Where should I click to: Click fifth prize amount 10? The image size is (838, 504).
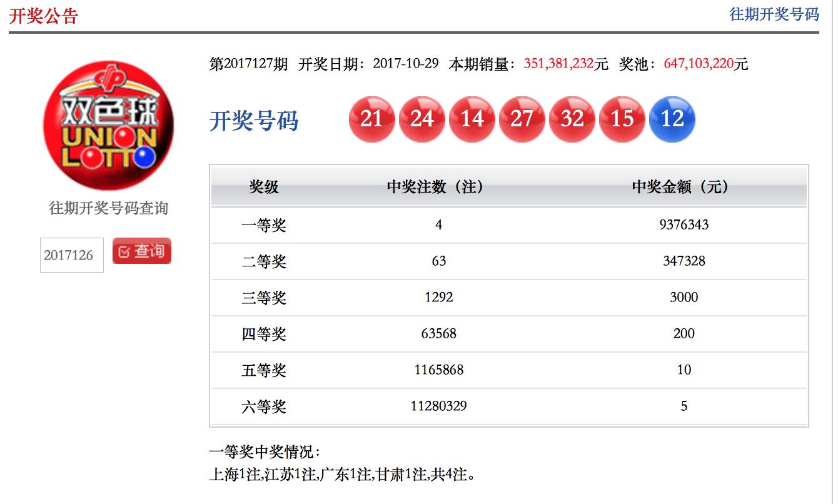tap(684, 370)
